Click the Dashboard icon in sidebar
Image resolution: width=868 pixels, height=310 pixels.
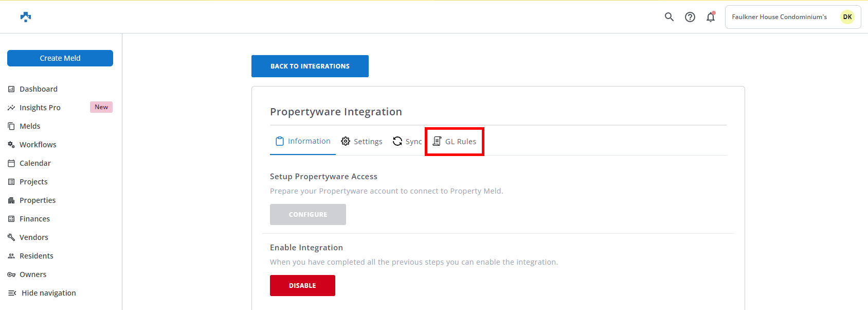click(x=11, y=89)
